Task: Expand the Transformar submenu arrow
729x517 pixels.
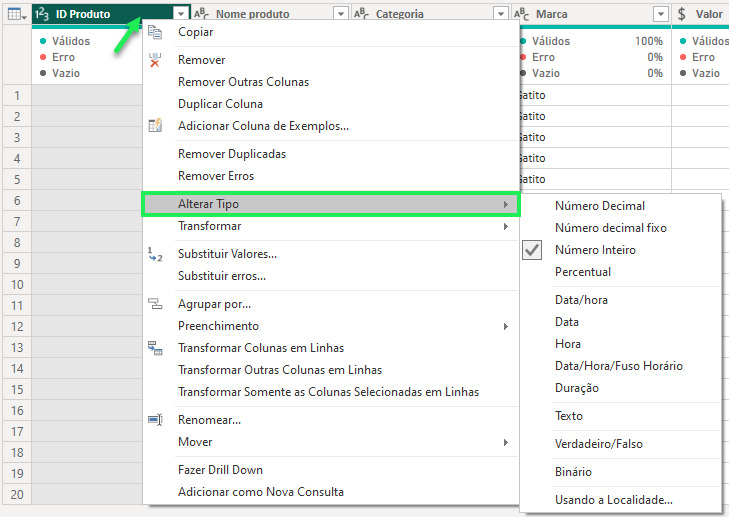Action: (506, 226)
